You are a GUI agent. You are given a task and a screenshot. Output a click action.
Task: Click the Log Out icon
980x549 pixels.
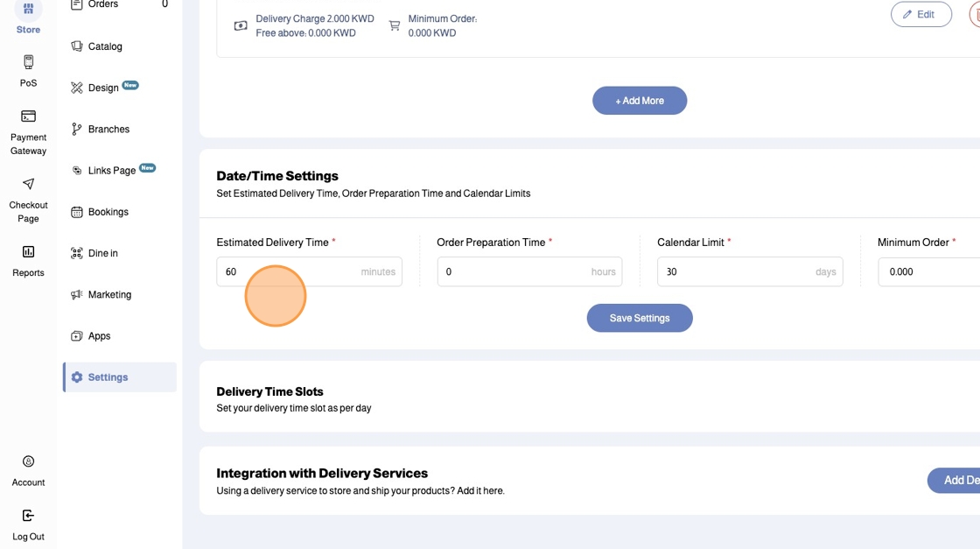[28, 516]
